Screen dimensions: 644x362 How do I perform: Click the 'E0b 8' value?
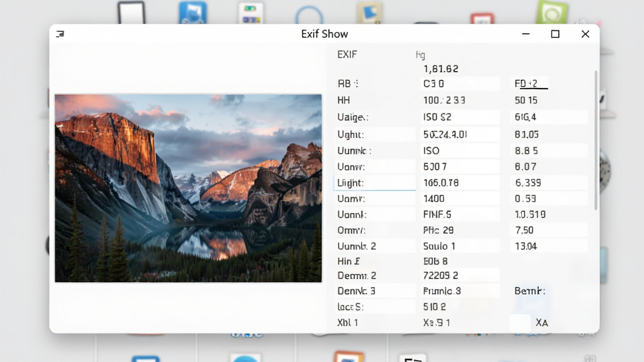click(x=435, y=261)
